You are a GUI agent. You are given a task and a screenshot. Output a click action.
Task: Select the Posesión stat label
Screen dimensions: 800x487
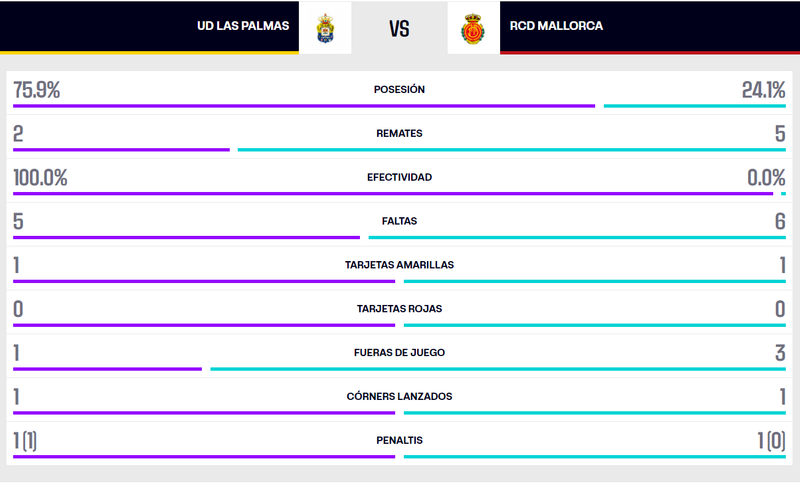[399, 89]
